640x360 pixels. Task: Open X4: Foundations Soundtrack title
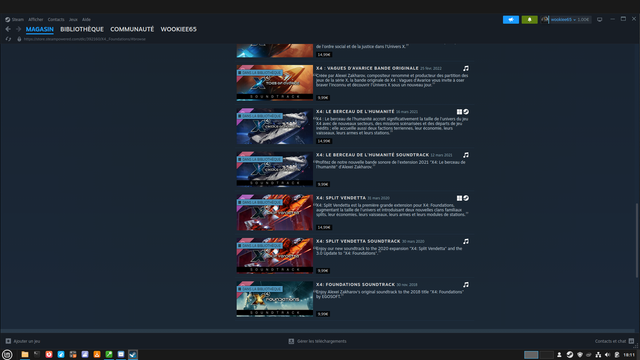[355, 284]
